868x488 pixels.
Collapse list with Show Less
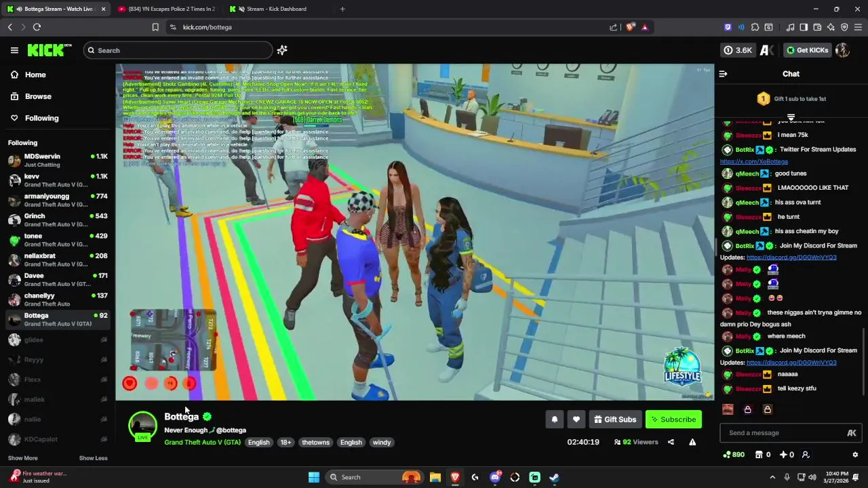[93, 458]
